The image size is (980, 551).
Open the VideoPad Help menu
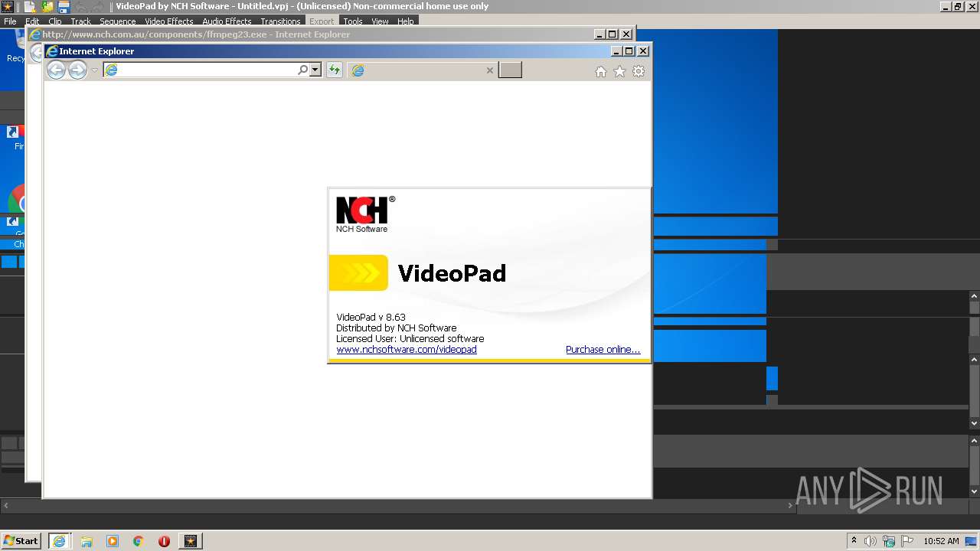click(406, 21)
